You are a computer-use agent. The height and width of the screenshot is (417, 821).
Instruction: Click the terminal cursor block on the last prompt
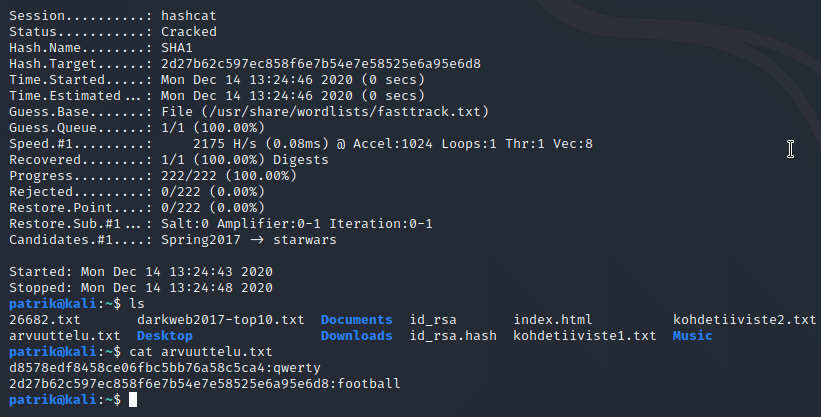point(133,400)
